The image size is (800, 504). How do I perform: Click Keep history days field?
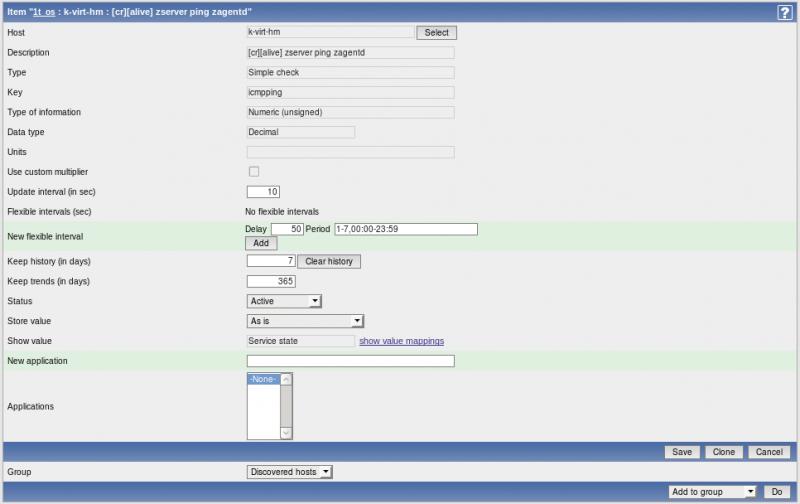tap(271, 261)
